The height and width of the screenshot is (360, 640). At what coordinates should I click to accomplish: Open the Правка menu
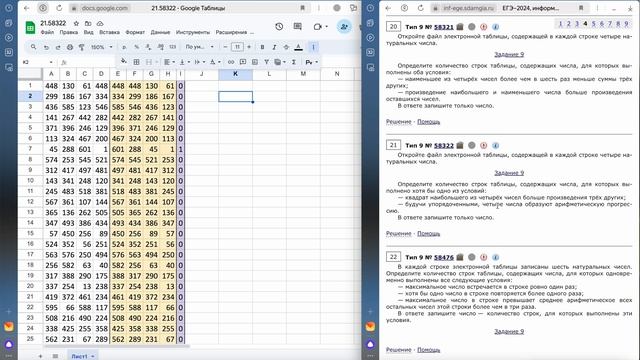[69, 32]
